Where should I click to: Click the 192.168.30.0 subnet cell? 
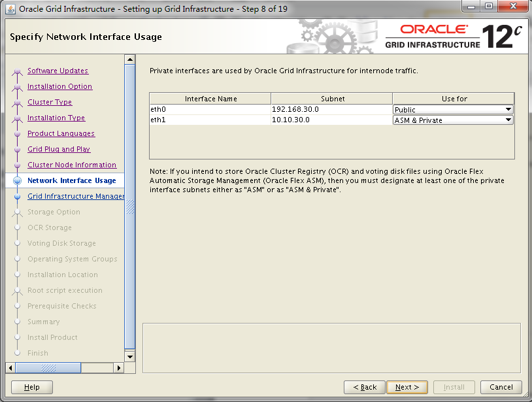point(331,109)
